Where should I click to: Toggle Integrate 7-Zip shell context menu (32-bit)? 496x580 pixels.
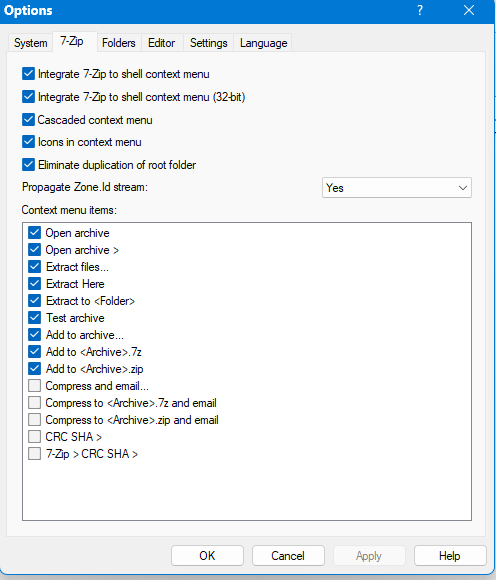tap(28, 97)
